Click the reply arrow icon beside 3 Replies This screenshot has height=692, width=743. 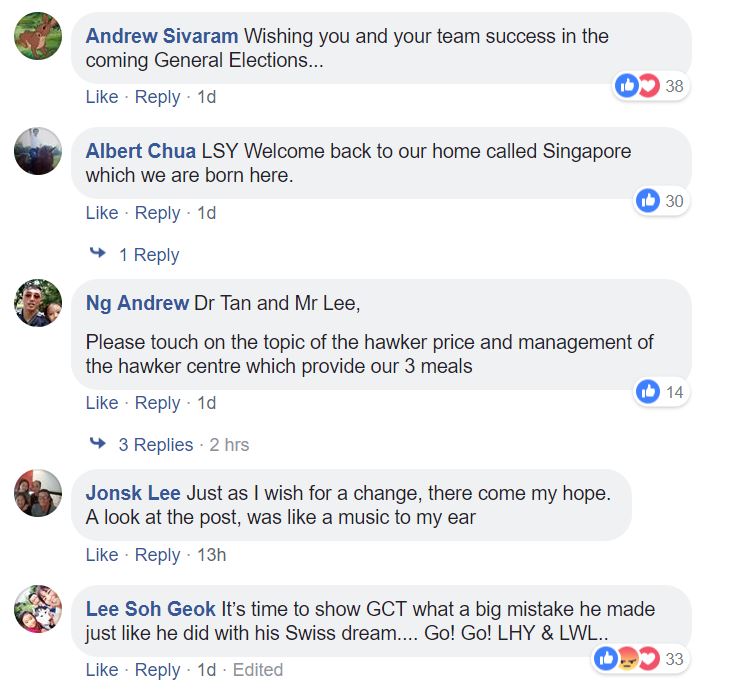click(x=98, y=443)
